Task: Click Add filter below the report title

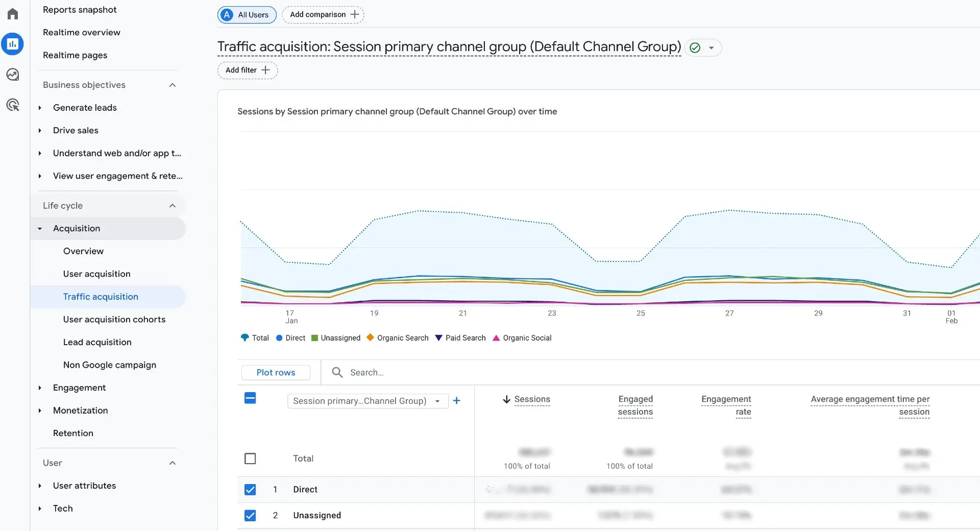Action: pyautogui.click(x=247, y=70)
